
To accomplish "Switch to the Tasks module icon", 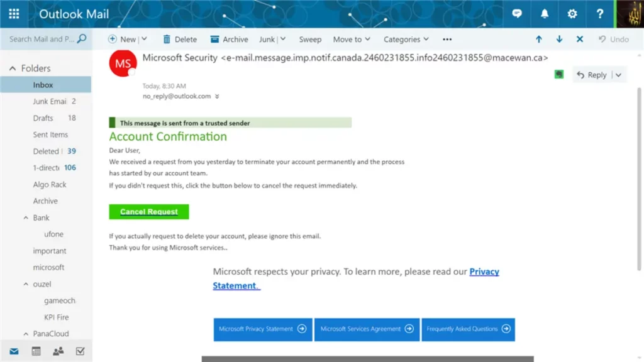I will tap(80, 351).
